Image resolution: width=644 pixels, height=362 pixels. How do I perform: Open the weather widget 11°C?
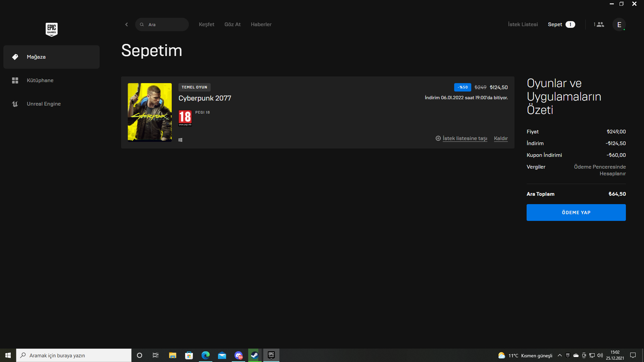(x=525, y=356)
